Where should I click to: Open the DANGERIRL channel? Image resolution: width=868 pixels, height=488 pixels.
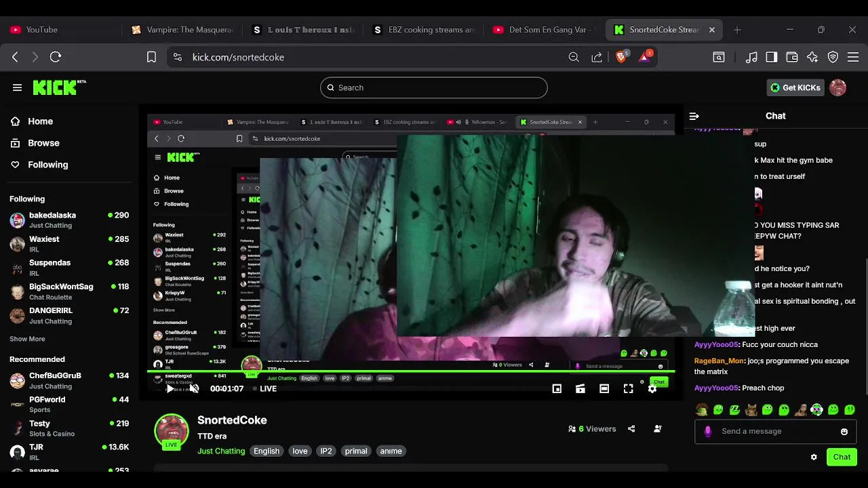69,315
